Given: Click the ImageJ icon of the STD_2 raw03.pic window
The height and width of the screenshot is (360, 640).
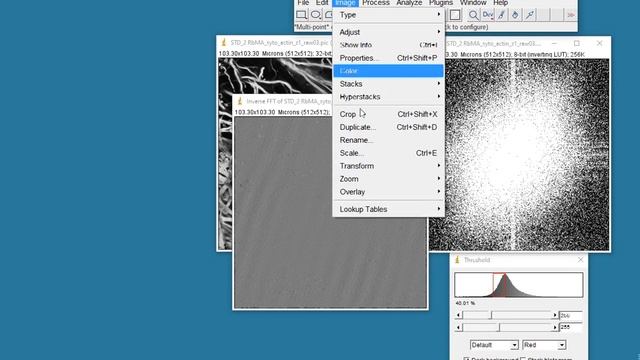Looking at the screenshot, I should (x=224, y=42).
